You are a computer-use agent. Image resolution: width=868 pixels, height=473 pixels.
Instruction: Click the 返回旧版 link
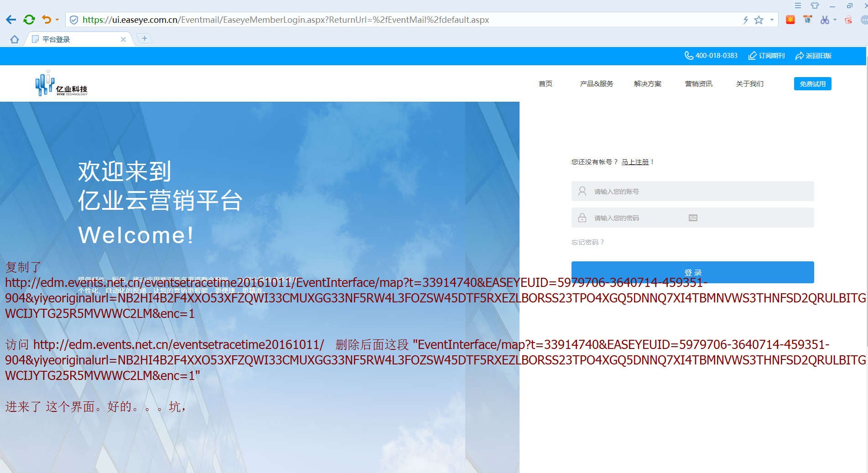[x=819, y=56]
